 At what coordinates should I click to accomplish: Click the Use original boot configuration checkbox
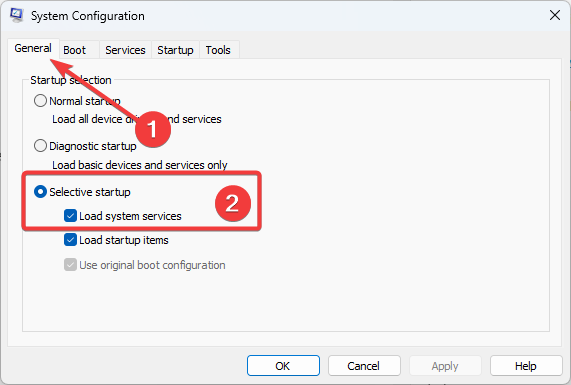pyautogui.click(x=70, y=265)
